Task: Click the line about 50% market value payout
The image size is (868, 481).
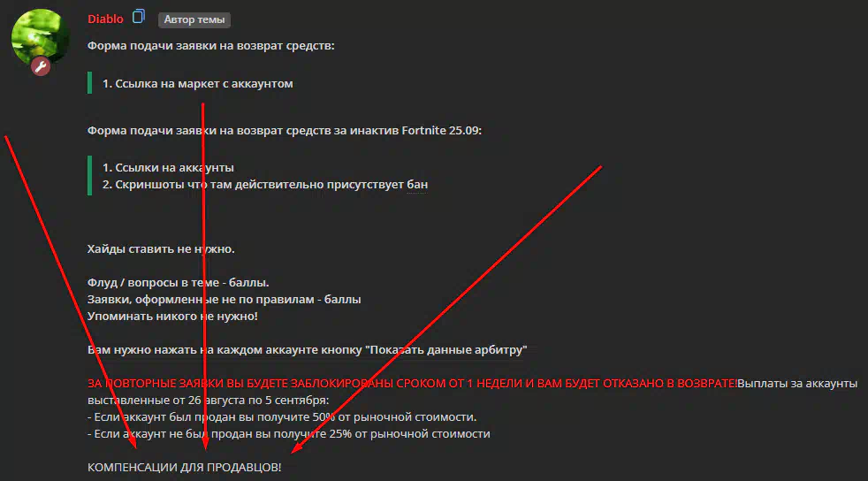Action: click(282, 416)
